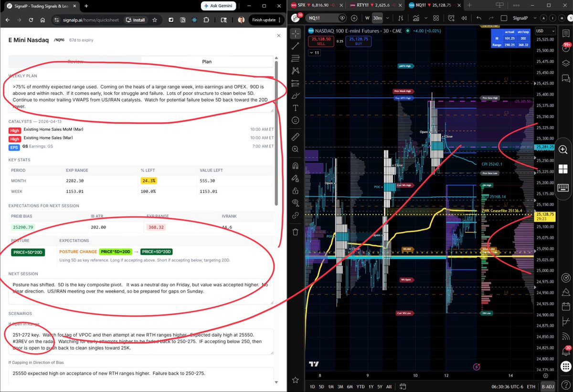Select the brush drawing tool

click(296, 95)
